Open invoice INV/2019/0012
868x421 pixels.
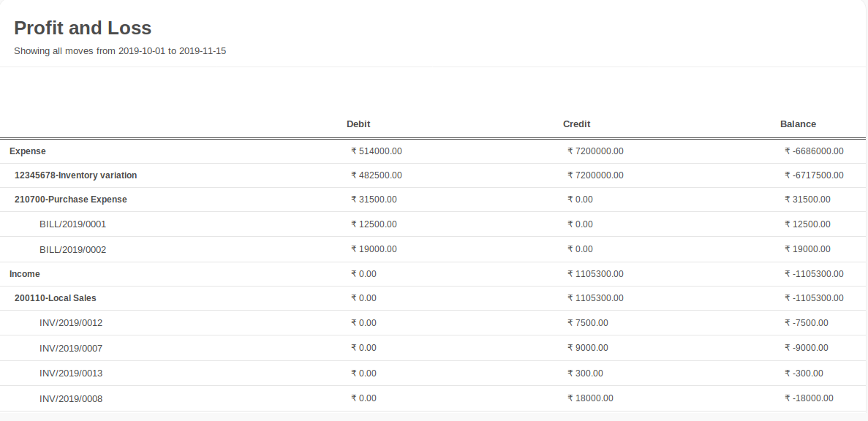(x=71, y=323)
